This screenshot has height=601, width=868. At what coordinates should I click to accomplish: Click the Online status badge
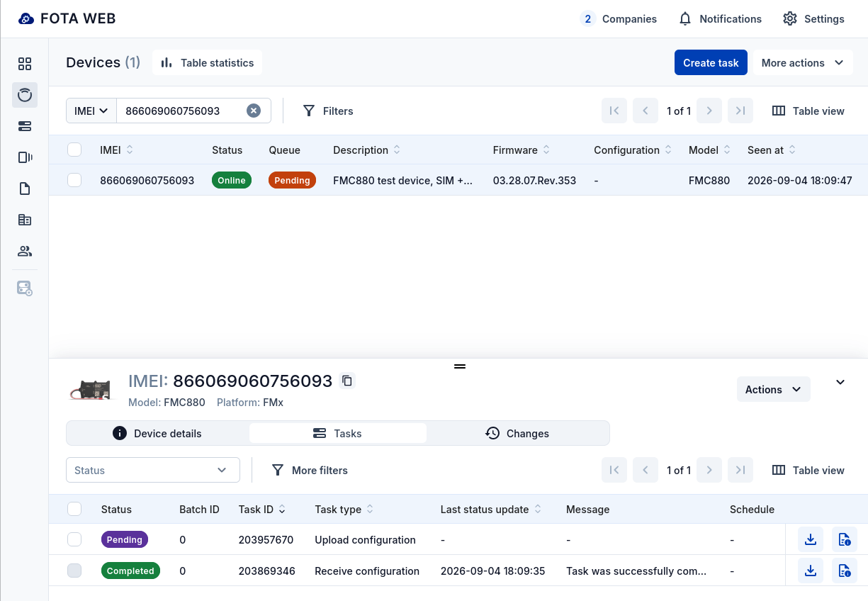click(232, 180)
